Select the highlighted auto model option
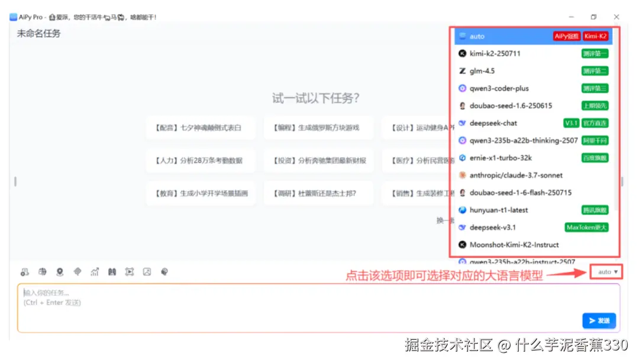 [534, 36]
